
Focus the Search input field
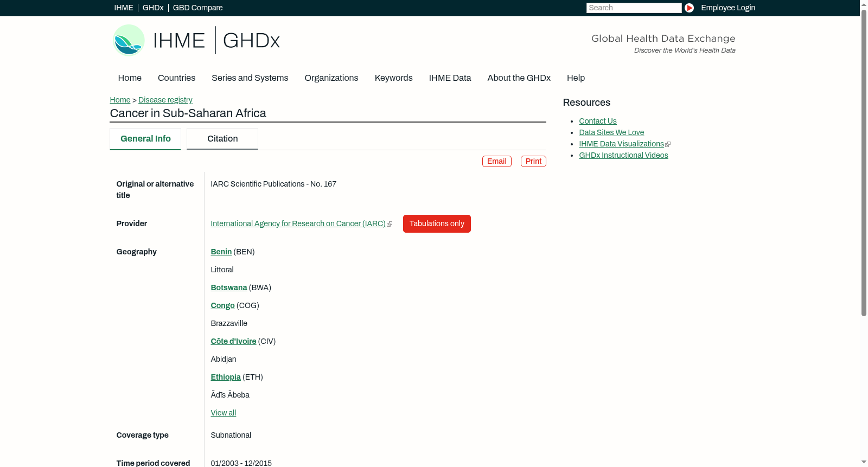click(634, 8)
